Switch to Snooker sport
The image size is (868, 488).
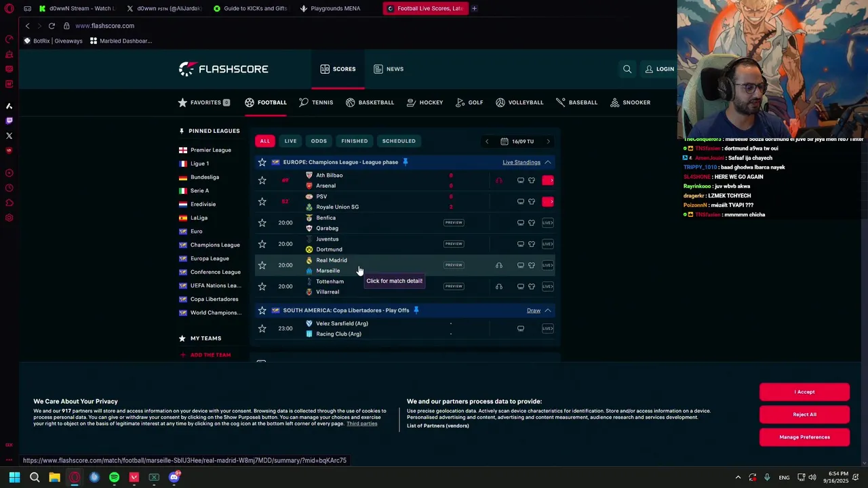click(x=630, y=102)
